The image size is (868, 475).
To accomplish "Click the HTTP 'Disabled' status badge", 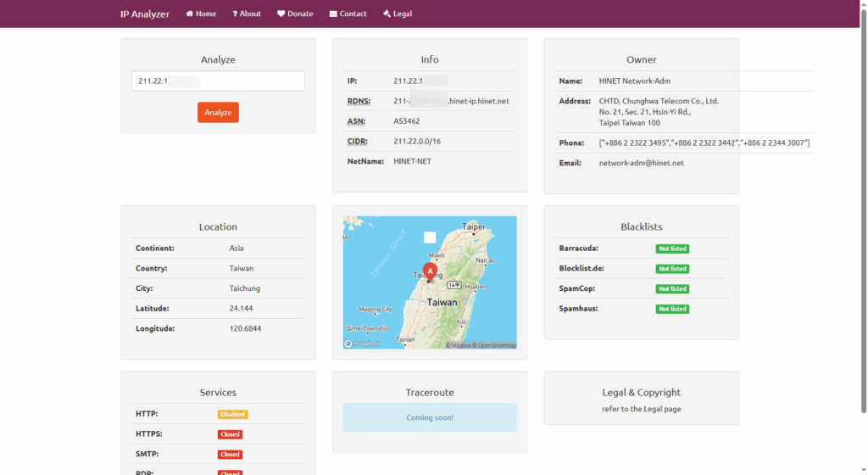I will (x=232, y=414).
